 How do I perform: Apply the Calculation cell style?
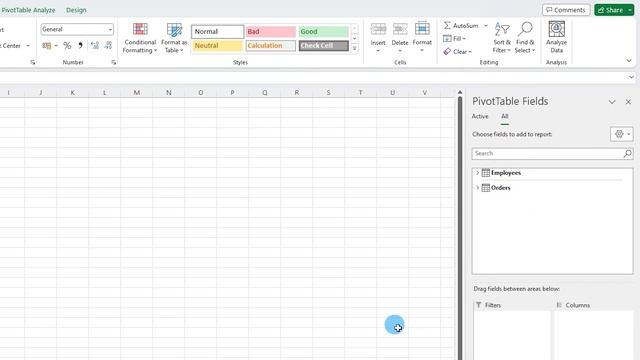(271, 45)
